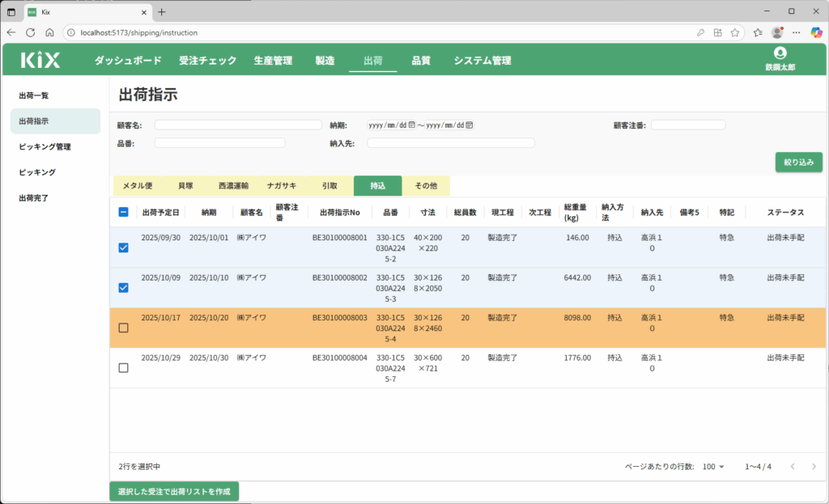Click the browser home icon
The width and height of the screenshot is (829, 504).
click(49, 32)
